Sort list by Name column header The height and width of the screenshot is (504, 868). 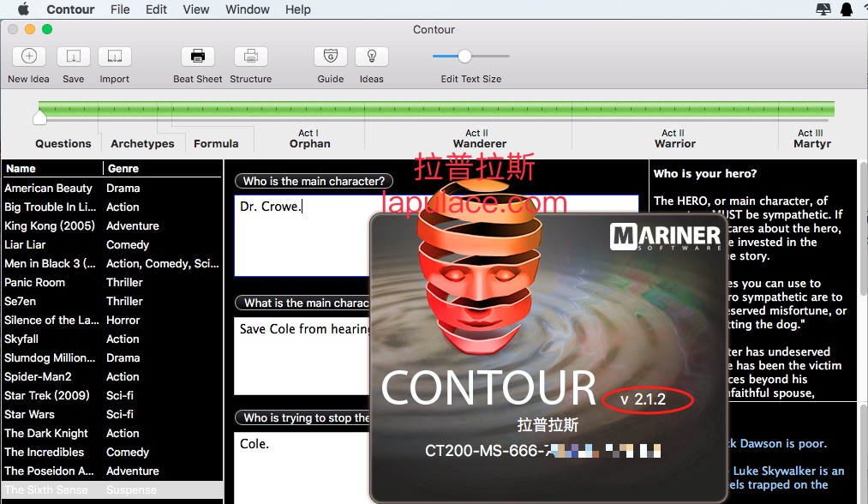(x=52, y=168)
